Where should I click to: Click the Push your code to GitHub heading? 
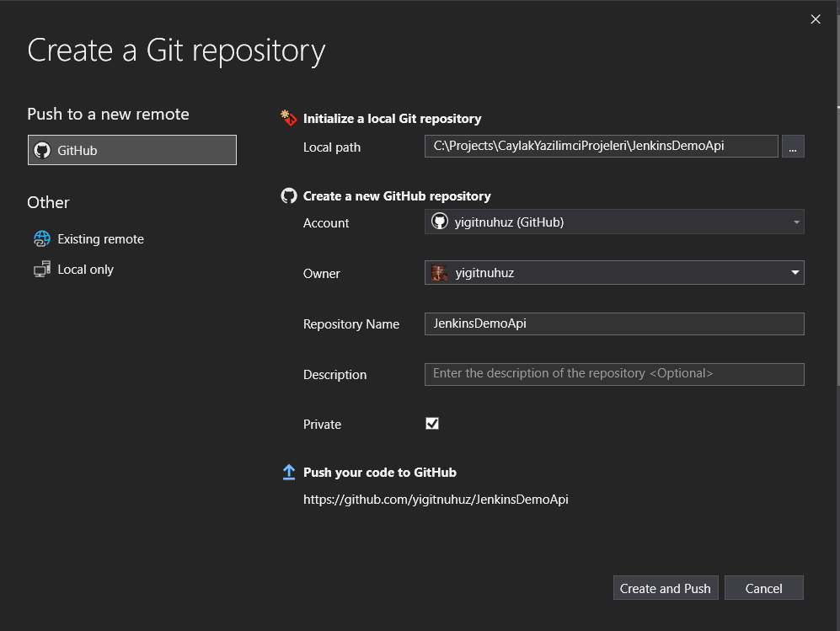click(x=380, y=473)
